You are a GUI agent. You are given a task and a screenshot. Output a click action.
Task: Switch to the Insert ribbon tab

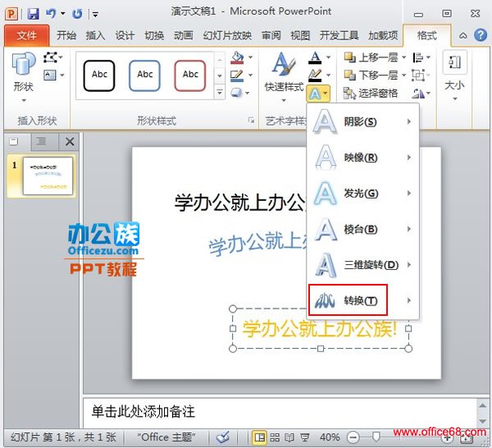click(95, 35)
